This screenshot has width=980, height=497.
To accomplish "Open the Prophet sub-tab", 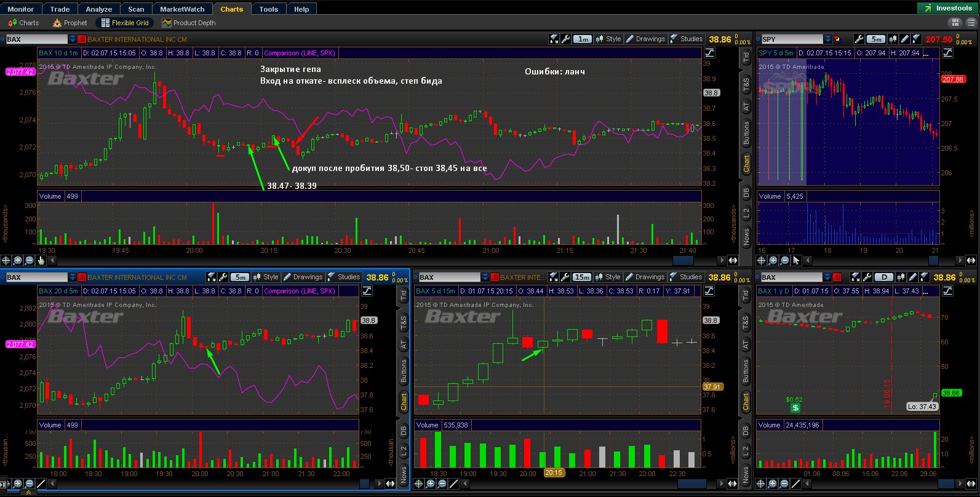I will pos(70,23).
